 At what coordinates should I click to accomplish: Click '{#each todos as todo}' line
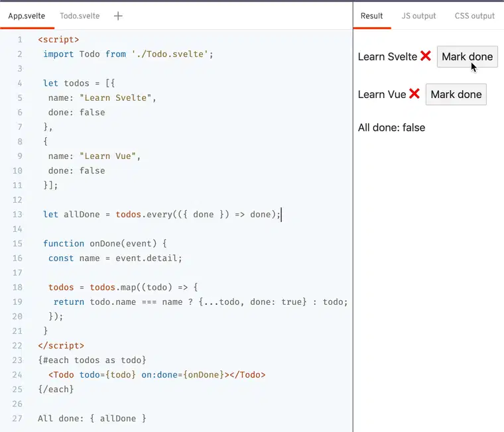pos(92,360)
